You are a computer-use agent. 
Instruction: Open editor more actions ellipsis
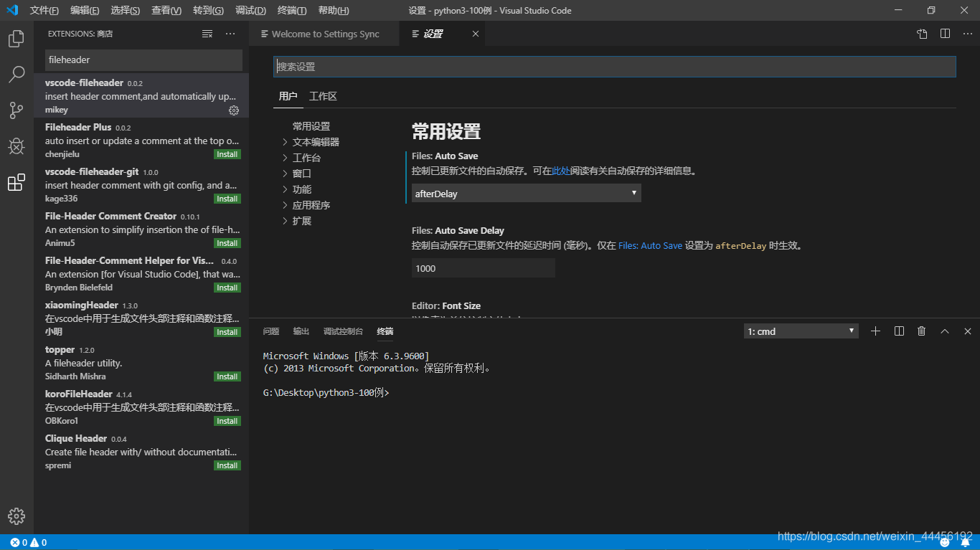(x=968, y=34)
